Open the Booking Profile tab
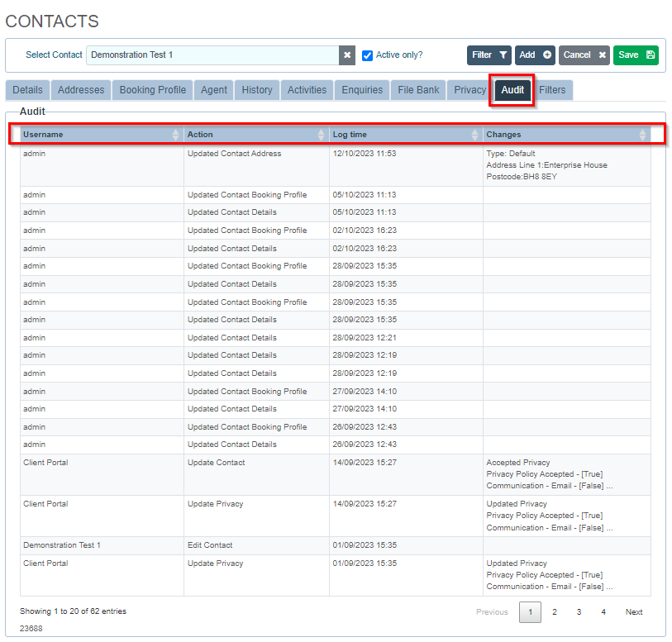This screenshot has height=642, width=672. 153,90
